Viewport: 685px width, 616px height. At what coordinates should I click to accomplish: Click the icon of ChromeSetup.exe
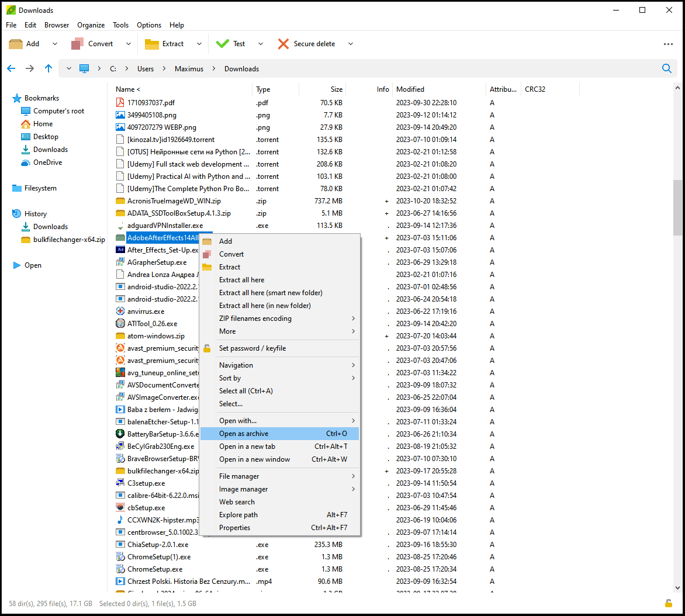(120, 569)
